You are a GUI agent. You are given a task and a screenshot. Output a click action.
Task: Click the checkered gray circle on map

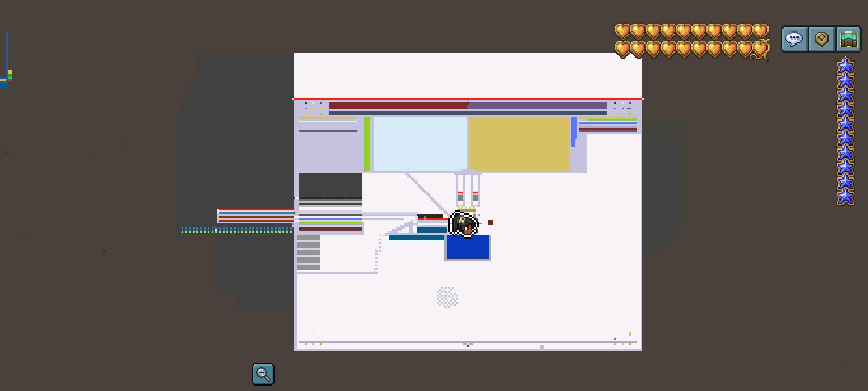coord(447,297)
